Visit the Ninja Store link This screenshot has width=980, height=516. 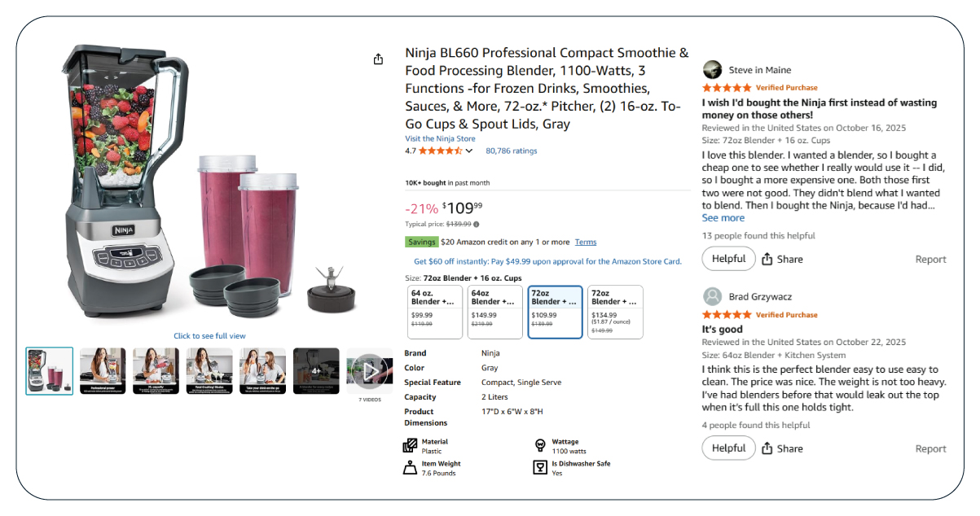(x=440, y=138)
